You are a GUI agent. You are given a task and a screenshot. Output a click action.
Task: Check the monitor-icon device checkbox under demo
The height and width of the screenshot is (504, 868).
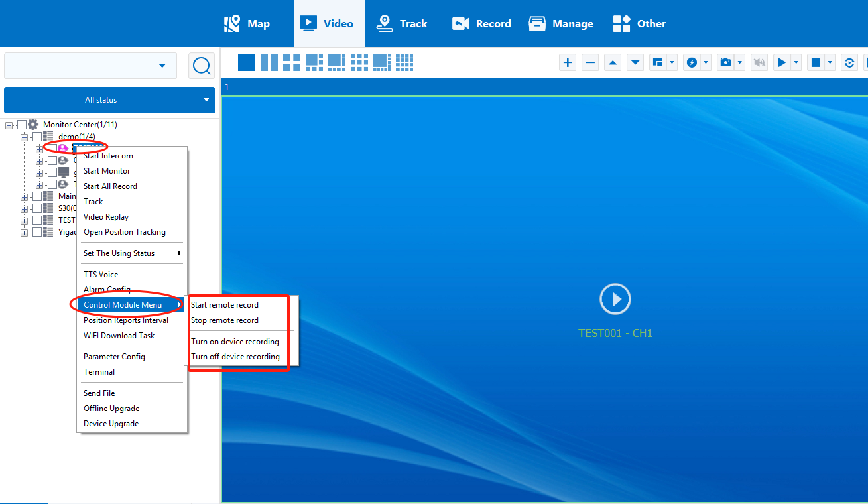[x=52, y=172]
